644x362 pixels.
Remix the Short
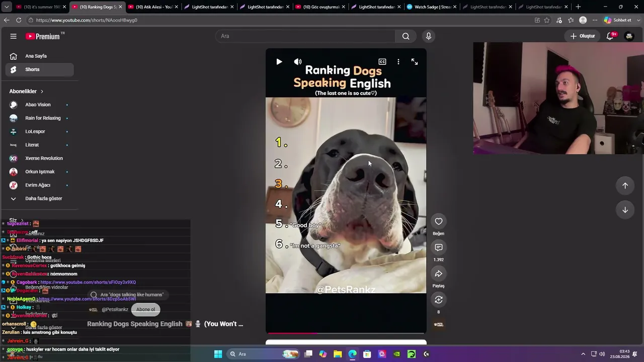pyautogui.click(x=439, y=300)
